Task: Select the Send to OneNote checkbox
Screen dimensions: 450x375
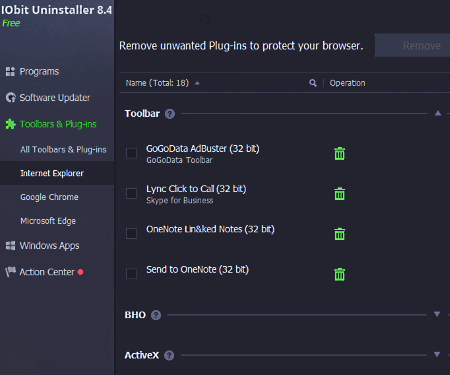Action: pos(131,274)
